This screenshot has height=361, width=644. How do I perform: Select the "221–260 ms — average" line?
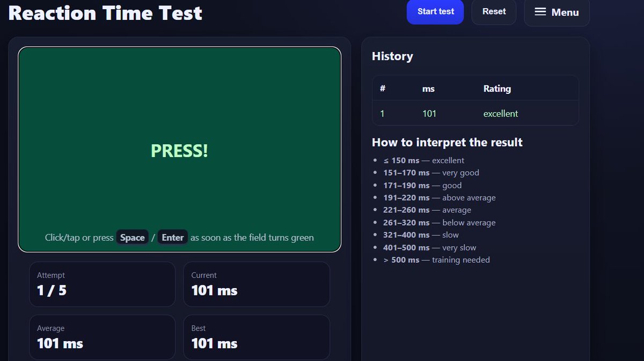427,210
